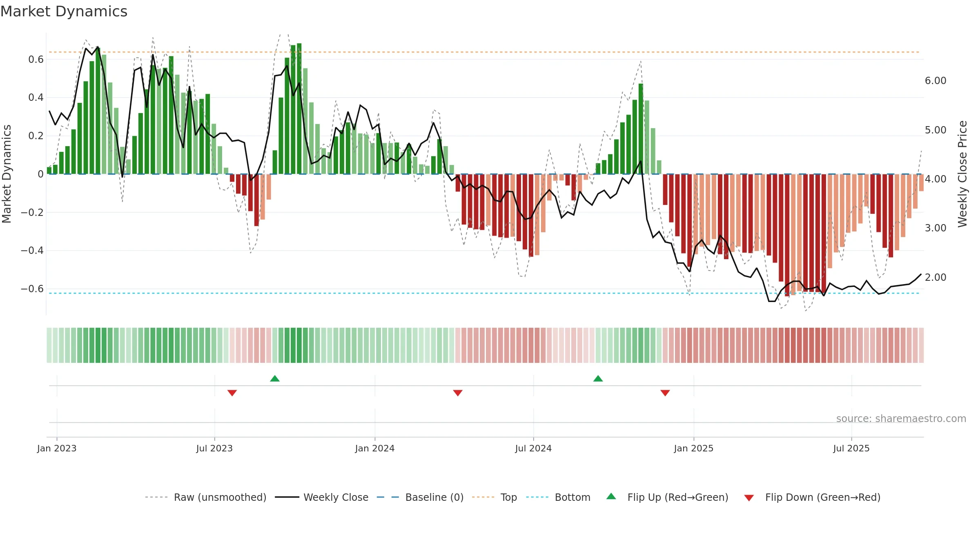980x551 pixels.
Task: Click the 4.00 price axis tick label
Action: point(935,179)
